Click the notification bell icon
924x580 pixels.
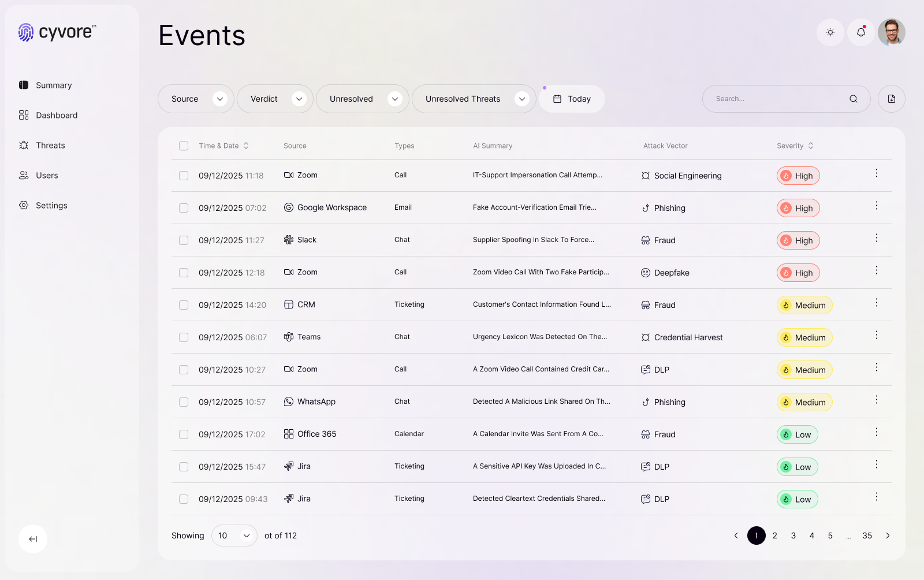pyautogui.click(x=860, y=32)
